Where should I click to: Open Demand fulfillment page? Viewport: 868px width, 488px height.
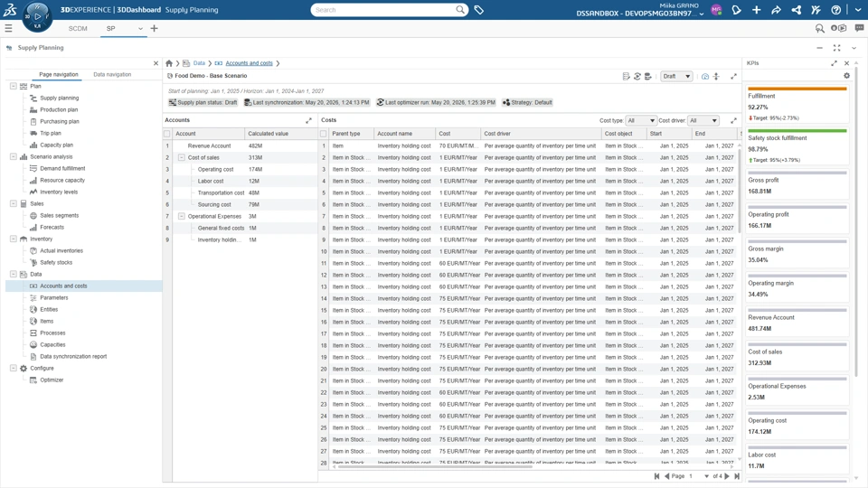click(62, 168)
